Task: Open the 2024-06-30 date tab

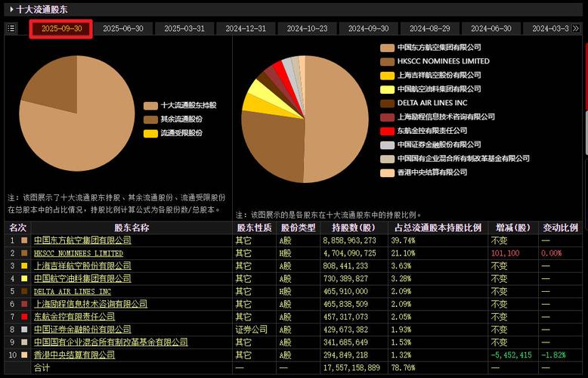Action: click(491, 29)
